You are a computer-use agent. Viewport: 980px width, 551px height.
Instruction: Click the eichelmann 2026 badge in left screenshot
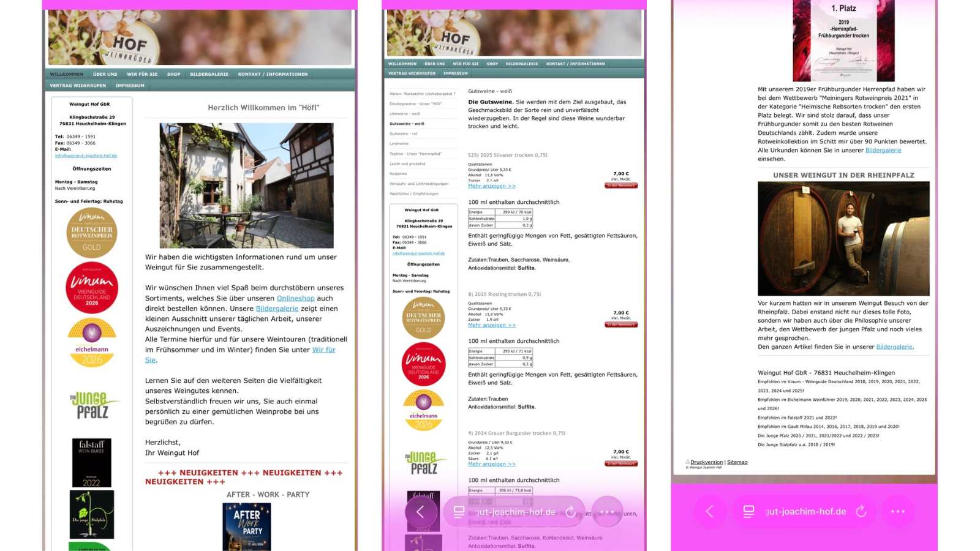(x=92, y=343)
